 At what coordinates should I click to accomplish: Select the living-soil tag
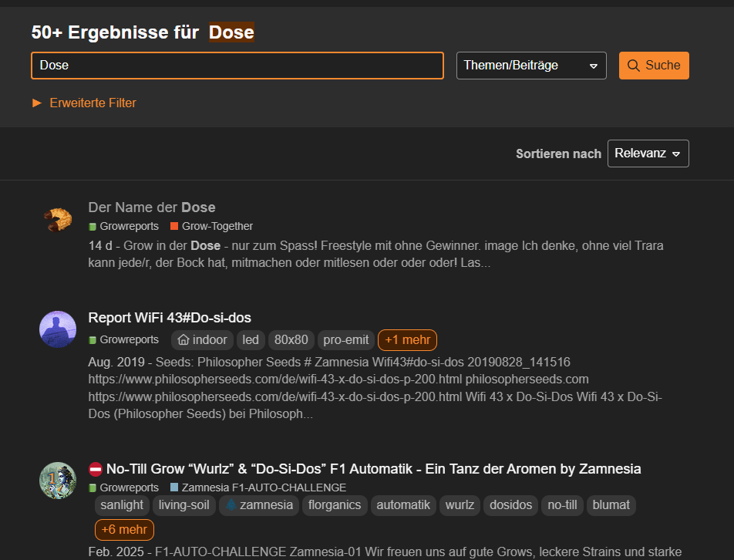tap(183, 505)
